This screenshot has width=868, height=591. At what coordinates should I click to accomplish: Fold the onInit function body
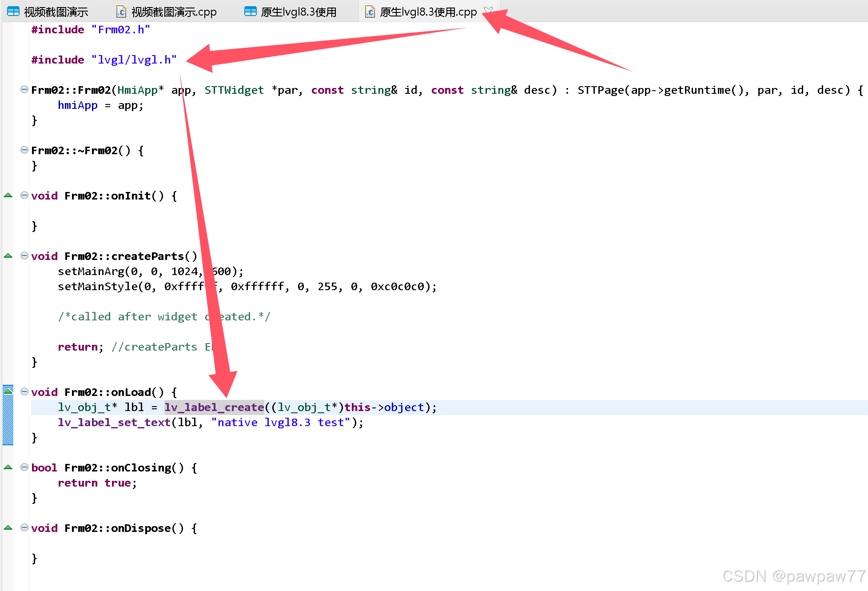click(x=24, y=195)
